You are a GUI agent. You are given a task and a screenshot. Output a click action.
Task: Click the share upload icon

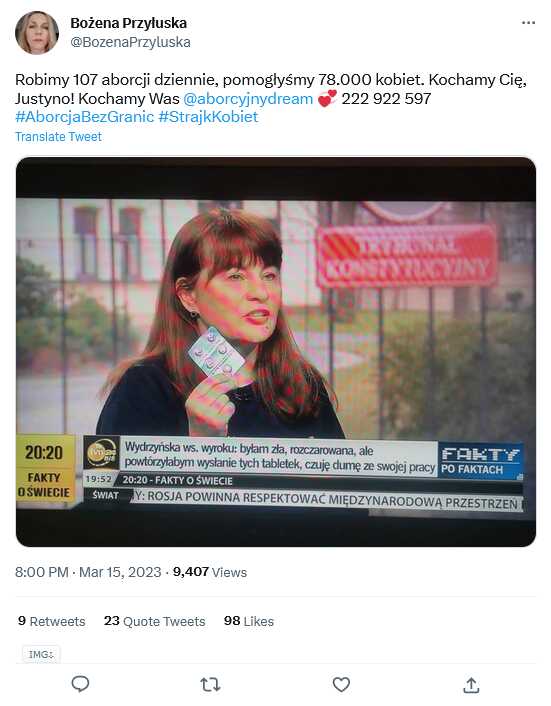(x=471, y=685)
